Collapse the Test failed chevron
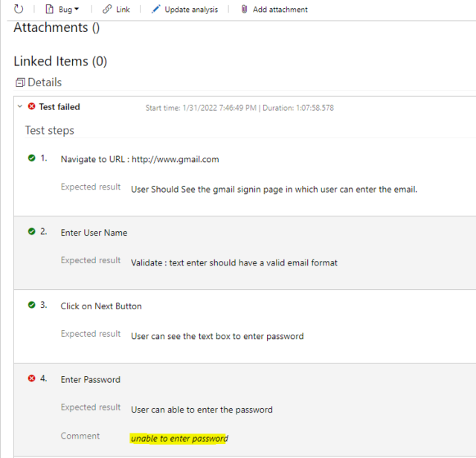This screenshot has height=458, width=476. pyautogui.click(x=20, y=107)
